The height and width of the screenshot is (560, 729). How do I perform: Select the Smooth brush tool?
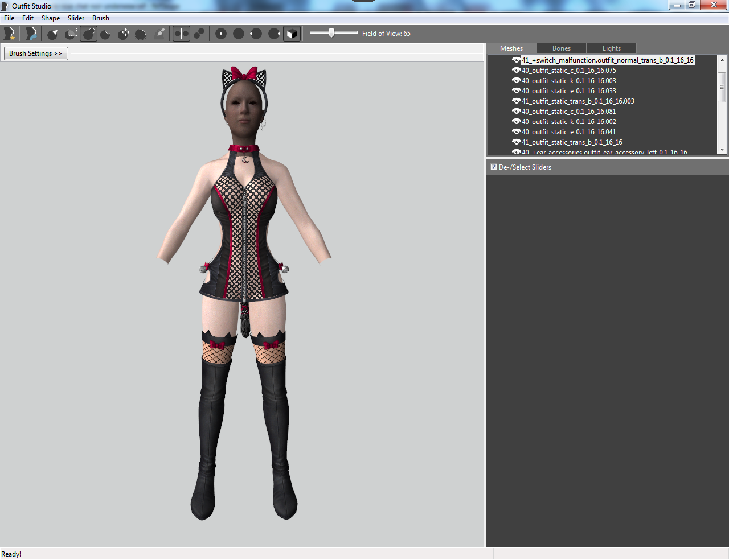141,34
